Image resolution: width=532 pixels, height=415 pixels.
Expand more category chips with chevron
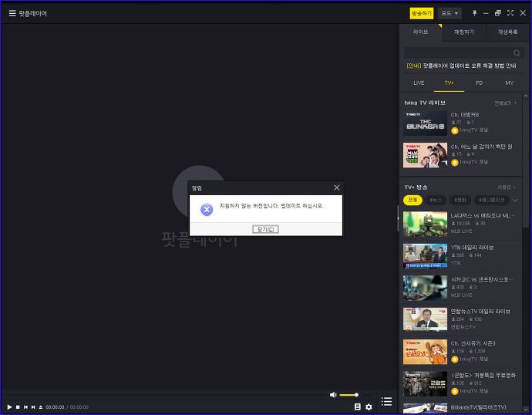pos(515,201)
